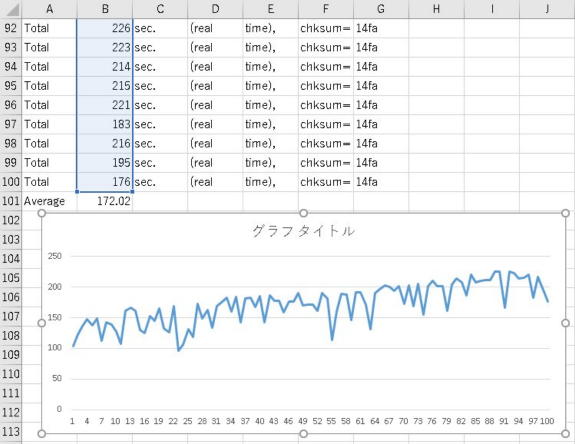Click the chart's vertical axis label 250
Screen dimensions: 575x444
click(x=55, y=256)
